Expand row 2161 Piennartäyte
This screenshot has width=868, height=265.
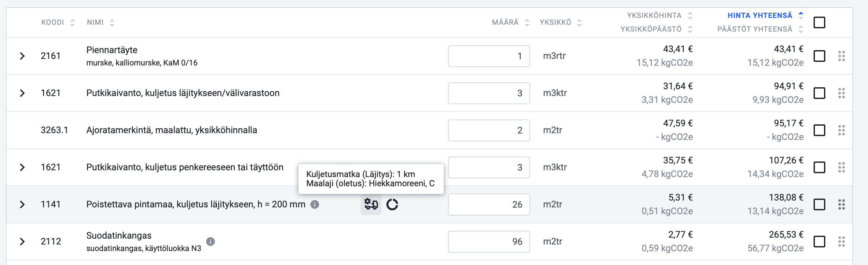[22, 56]
